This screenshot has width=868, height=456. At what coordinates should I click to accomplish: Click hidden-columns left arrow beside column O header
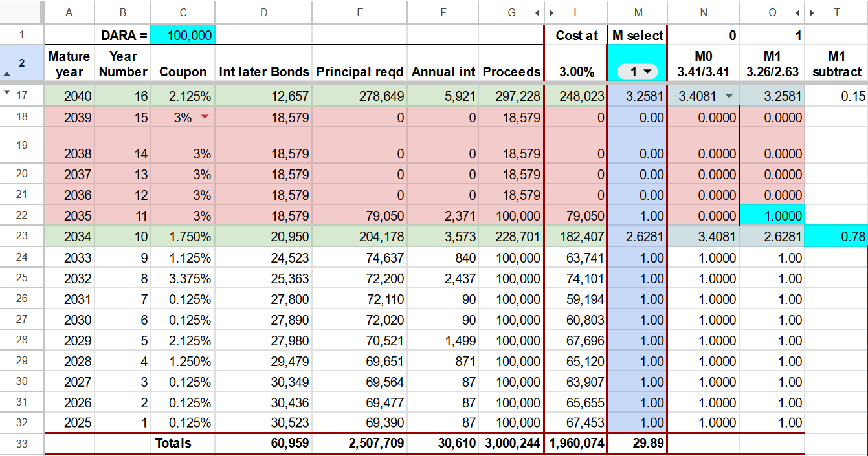tap(797, 12)
